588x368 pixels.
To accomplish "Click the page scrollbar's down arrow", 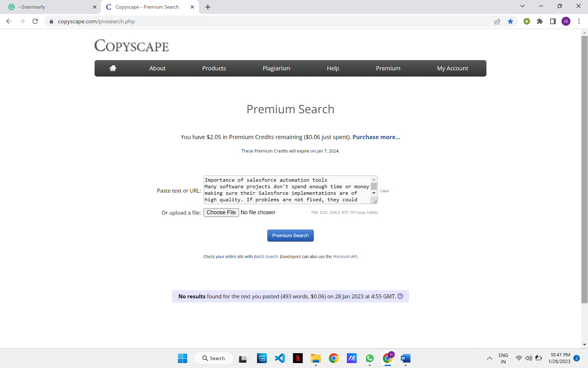I will [x=584, y=345].
